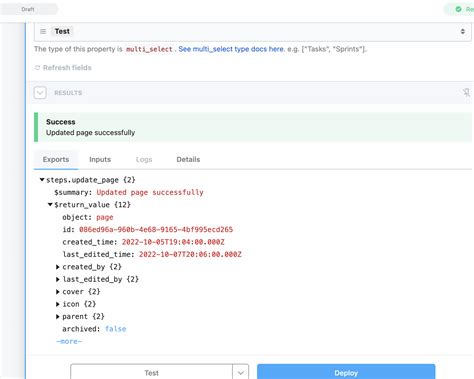Click the pin icon in Results header

466,93
